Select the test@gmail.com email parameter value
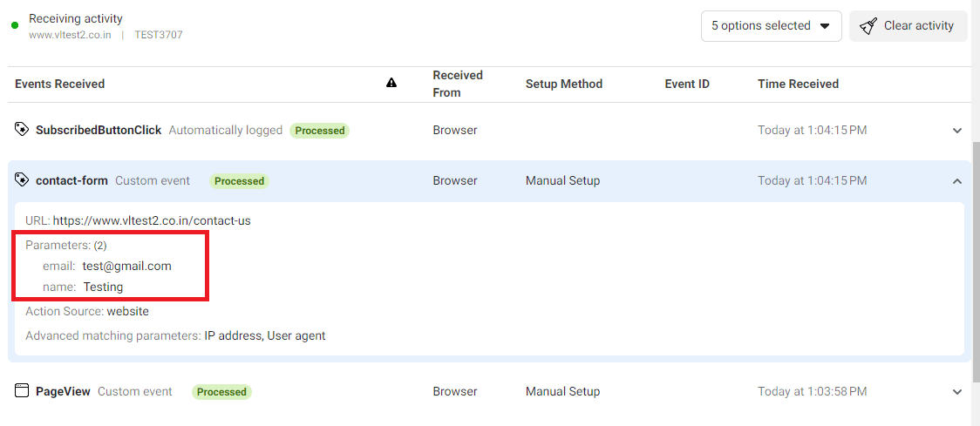Image resolution: width=980 pixels, height=426 pixels. [x=127, y=266]
